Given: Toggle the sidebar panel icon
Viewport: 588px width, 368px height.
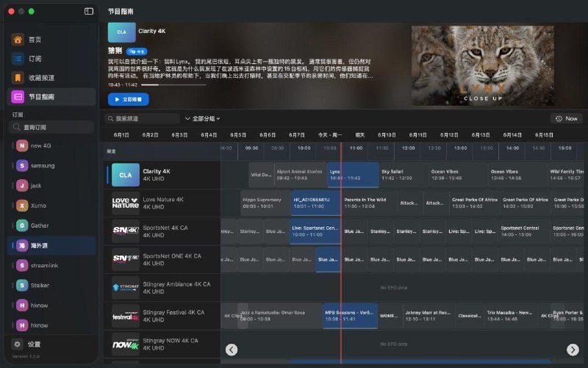Looking at the screenshot, I should [x=89, y=11].
